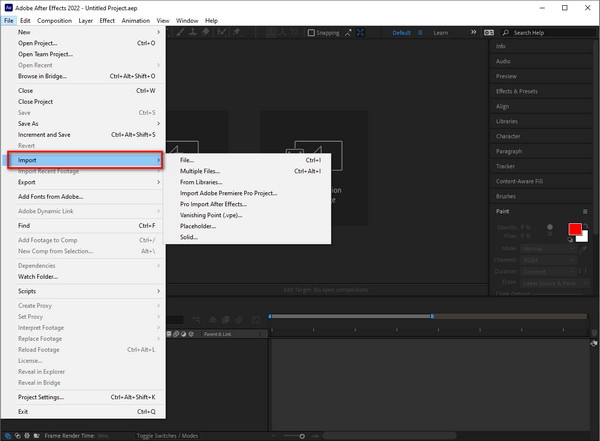
Task: Open the paint Channels dropdown
Action: tap(548, 260)
